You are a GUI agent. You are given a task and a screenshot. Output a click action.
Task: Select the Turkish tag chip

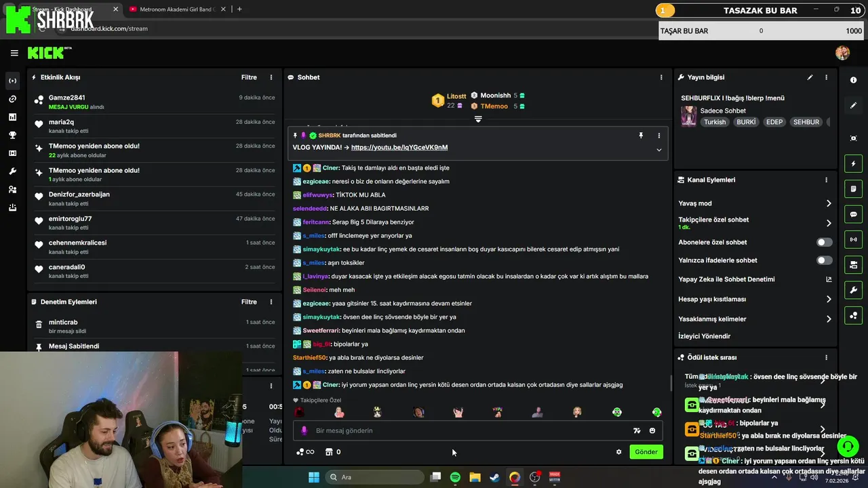click(715, 122)
